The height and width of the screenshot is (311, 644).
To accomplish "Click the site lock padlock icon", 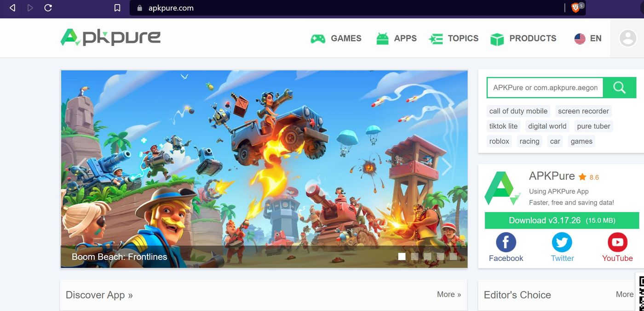I will tap(140, 8).
